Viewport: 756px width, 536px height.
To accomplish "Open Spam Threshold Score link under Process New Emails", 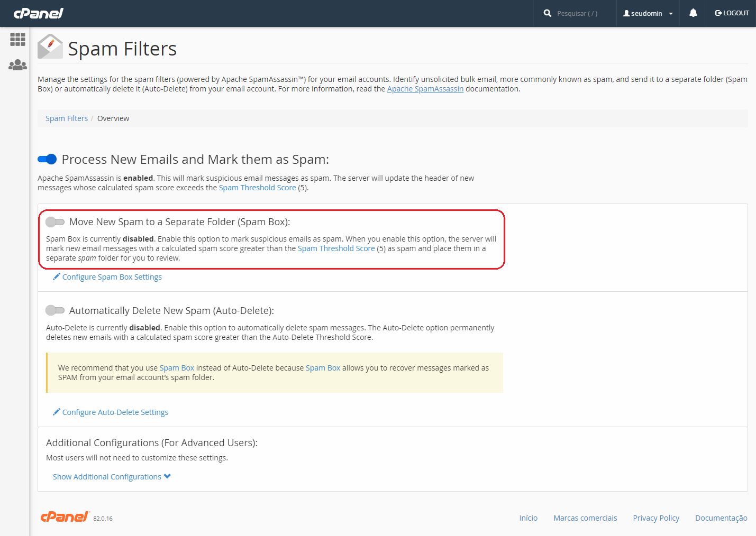I will click(258, 188).
